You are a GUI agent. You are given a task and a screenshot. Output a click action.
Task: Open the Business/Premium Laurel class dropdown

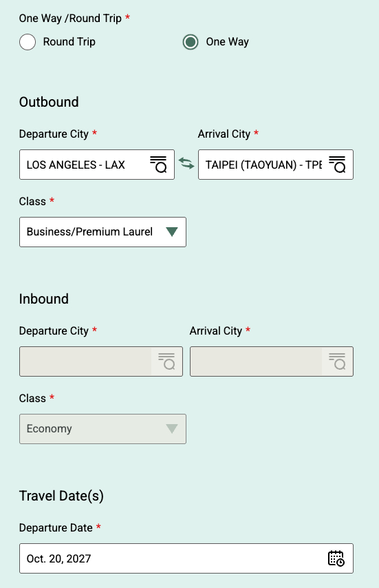coord(102,232)
